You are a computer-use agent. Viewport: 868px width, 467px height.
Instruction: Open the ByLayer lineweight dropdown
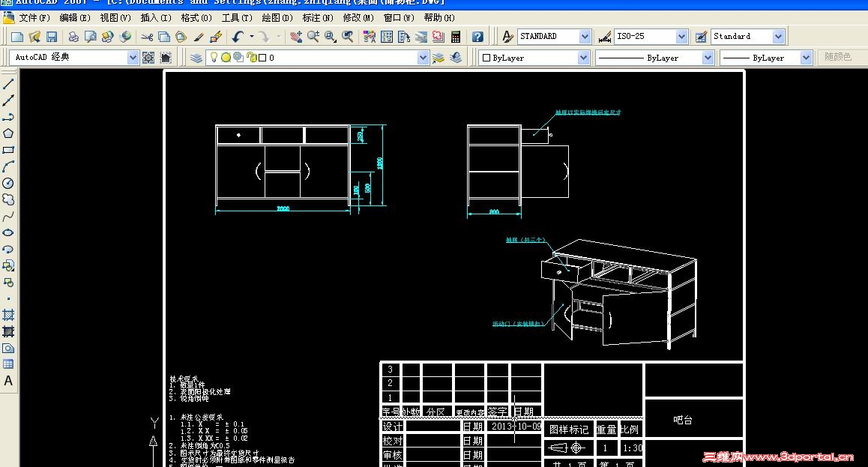click(x=806, y=58)
